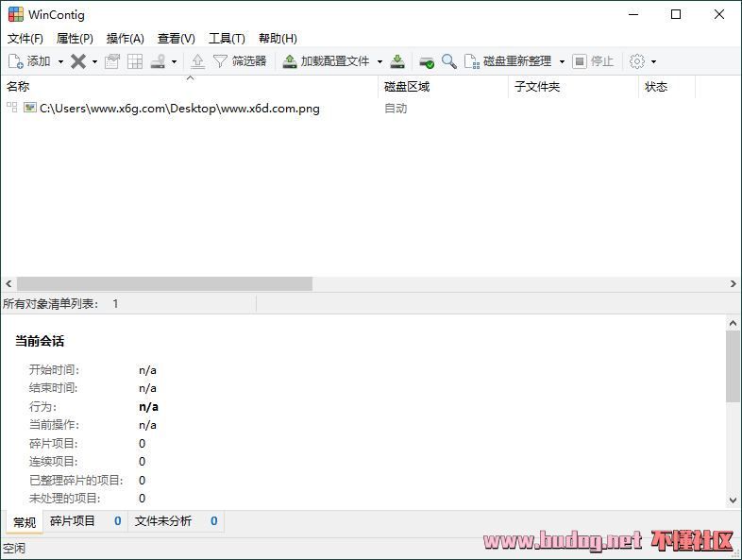Click 磁盘重新整理 defragment button
Viewport: 742px width, 560px height.
coord(508,61)
